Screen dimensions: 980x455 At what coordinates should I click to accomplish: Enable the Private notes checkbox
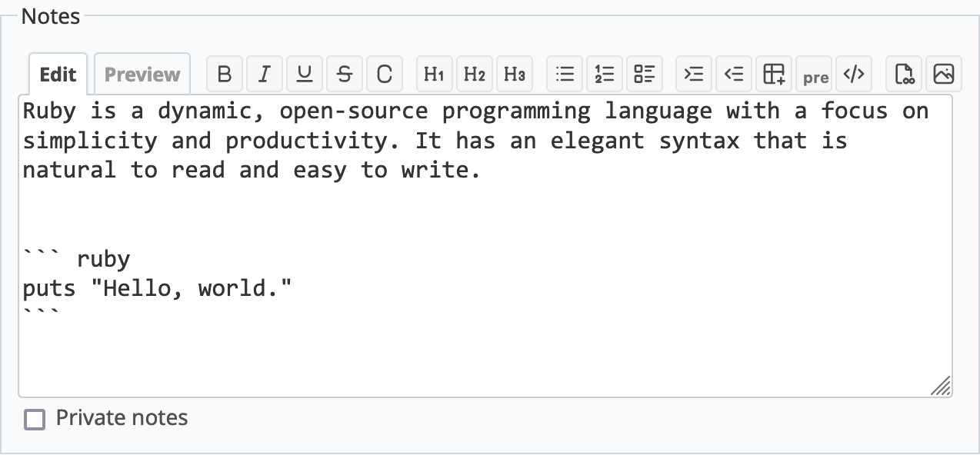(x=35, y=419)
